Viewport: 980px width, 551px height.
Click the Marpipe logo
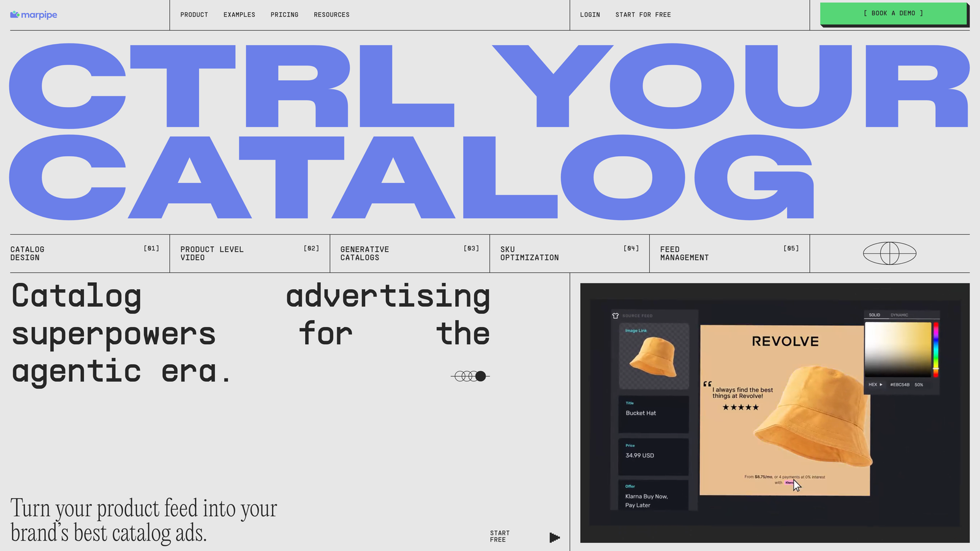pos(34,15)
